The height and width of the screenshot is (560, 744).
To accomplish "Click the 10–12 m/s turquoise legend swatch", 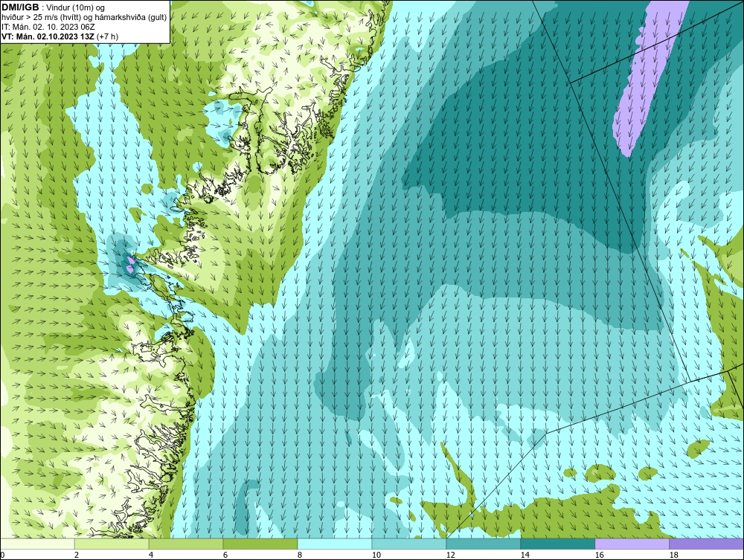I will pos(409,544).
